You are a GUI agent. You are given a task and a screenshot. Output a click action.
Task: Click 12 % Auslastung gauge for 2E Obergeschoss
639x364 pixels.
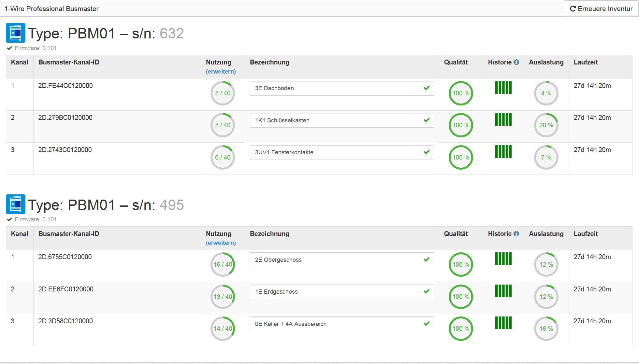click(546, 264)
